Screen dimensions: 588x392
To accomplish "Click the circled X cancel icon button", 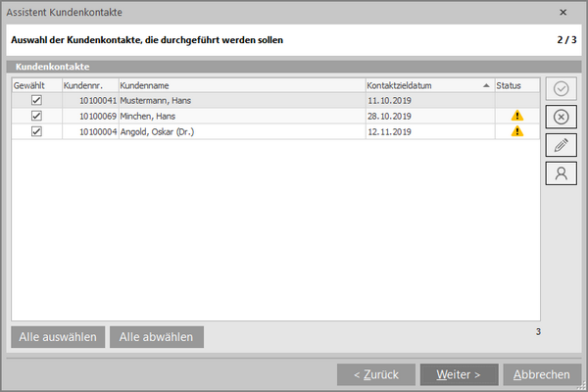I will (561, 118).
